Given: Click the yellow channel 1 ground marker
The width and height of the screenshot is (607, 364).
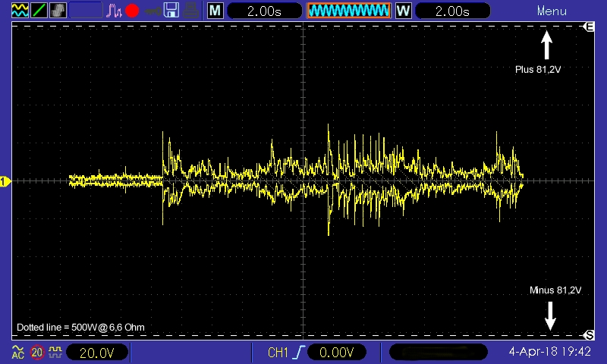Looking at the screenshot, I should coord(5,181).
